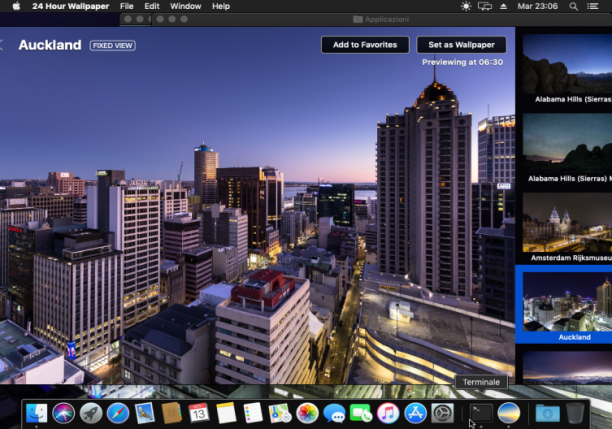Open Contacts book icon in dock
The width and height of the screenshot is (612, 429).
pos(172,413)
